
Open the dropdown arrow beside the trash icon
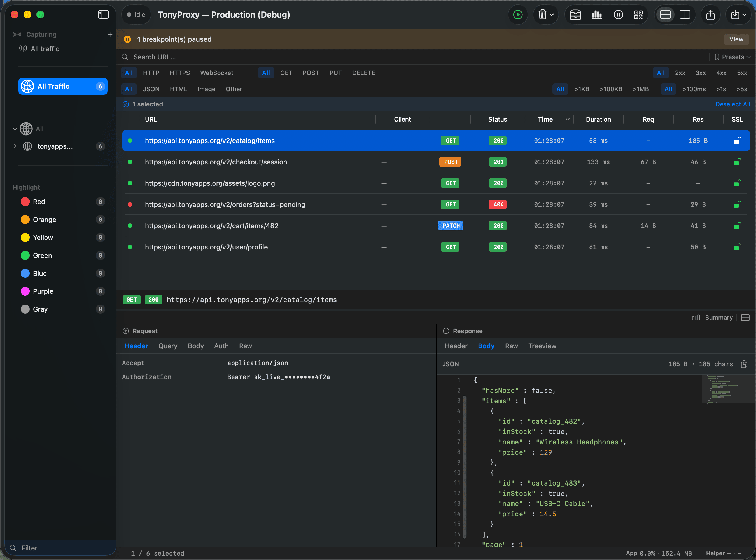click(552, 15)
